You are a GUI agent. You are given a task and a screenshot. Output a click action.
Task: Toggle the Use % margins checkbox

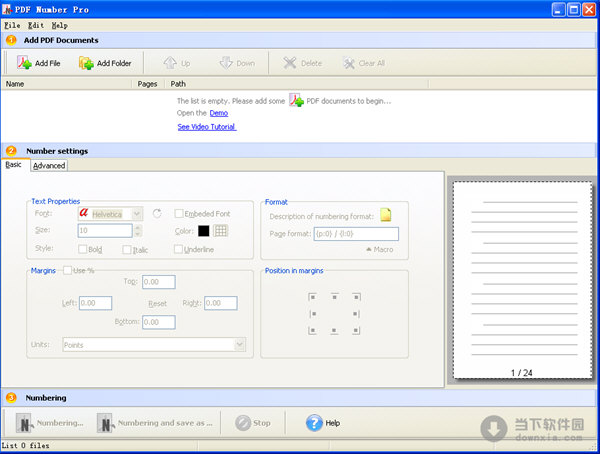pos(67,270)
